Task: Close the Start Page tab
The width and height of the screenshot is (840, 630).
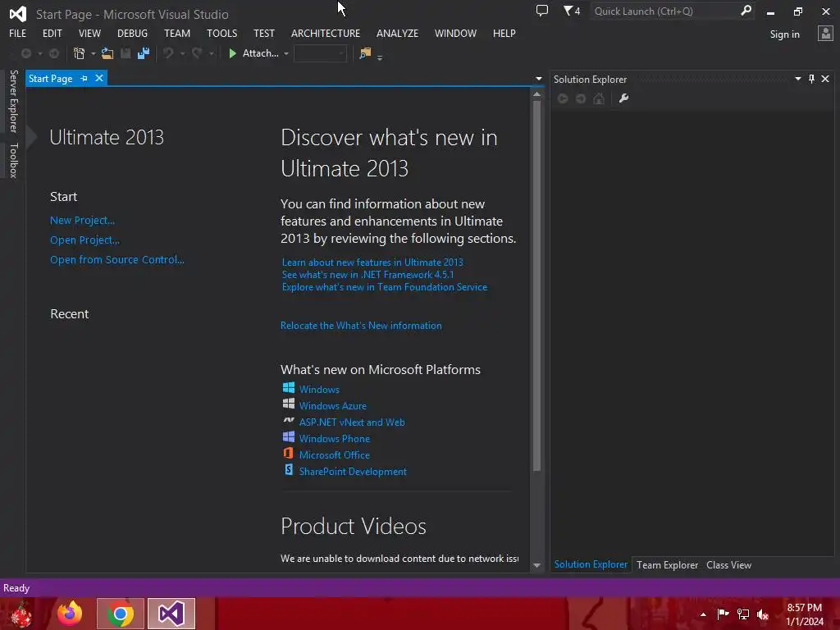Action: pyautogui.click(x=99, y=78)
